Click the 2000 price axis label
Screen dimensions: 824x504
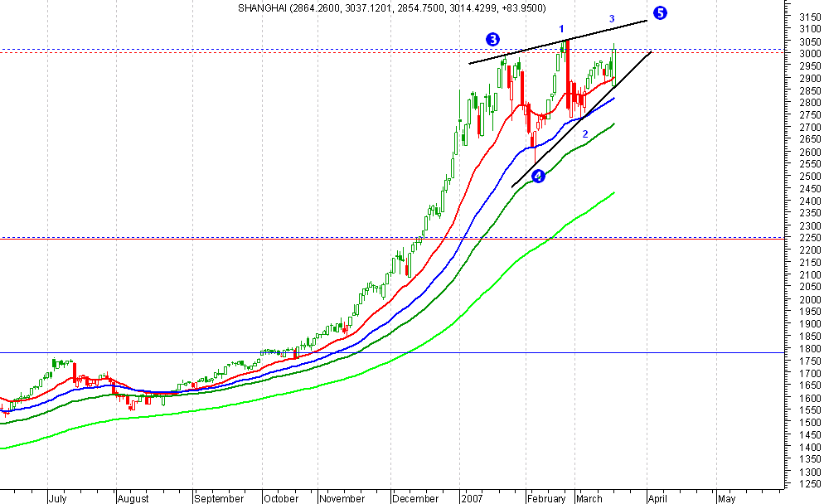(810, 299)
